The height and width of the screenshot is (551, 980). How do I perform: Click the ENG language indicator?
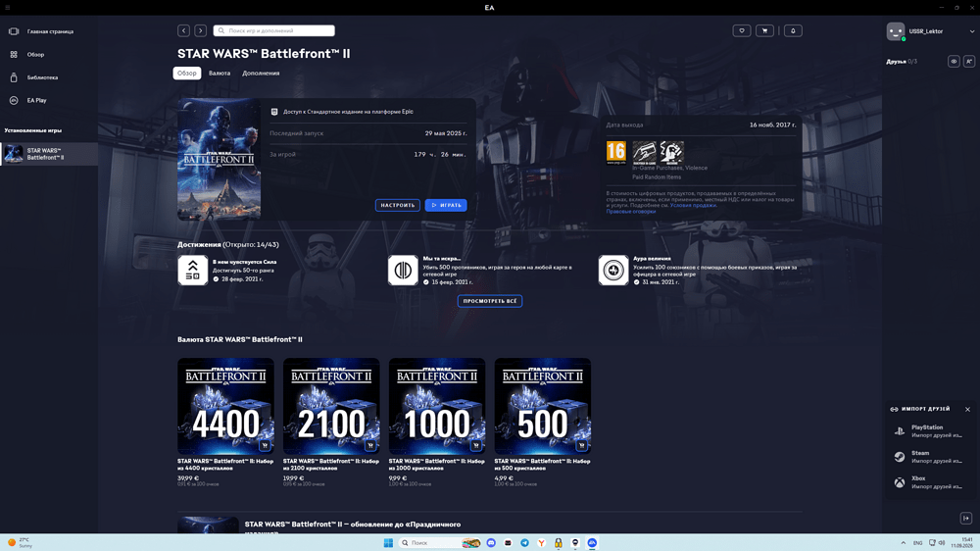tap(917, 543)
